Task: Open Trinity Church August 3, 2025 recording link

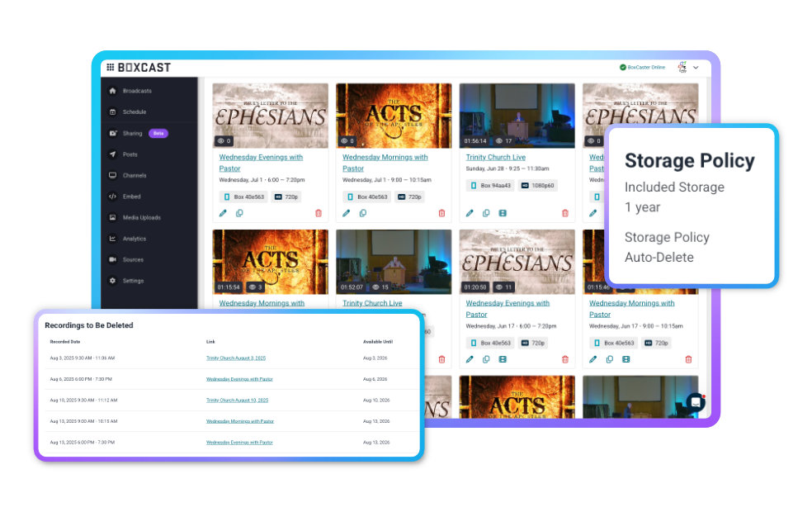Action: tap(236, 358)
